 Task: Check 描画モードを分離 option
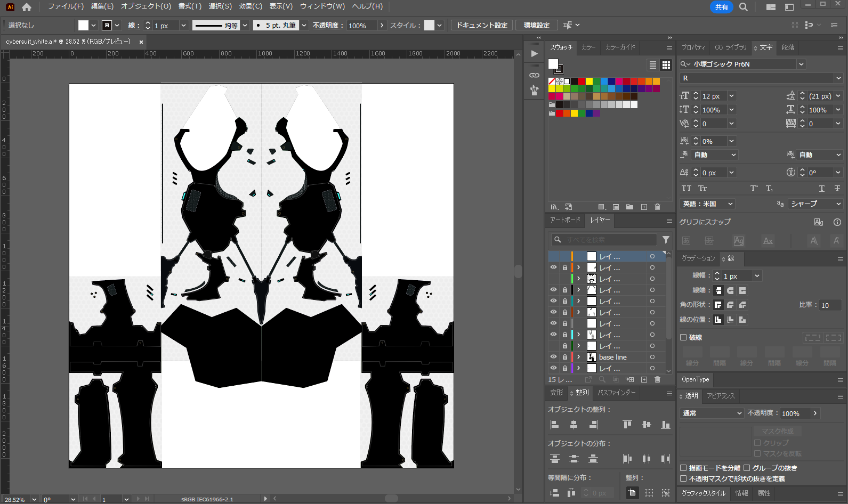[x=683, y=468]
